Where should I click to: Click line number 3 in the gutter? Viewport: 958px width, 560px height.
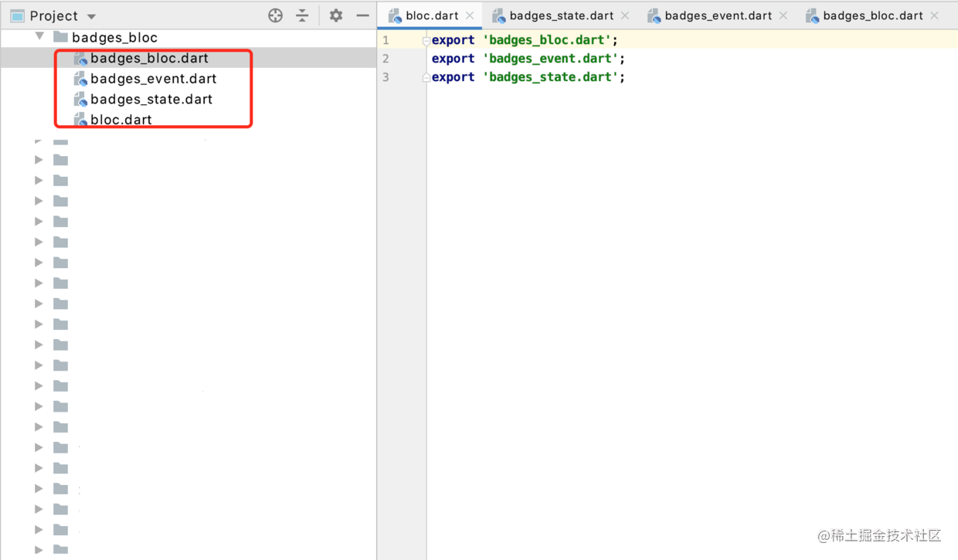click(x=386, y=77)
